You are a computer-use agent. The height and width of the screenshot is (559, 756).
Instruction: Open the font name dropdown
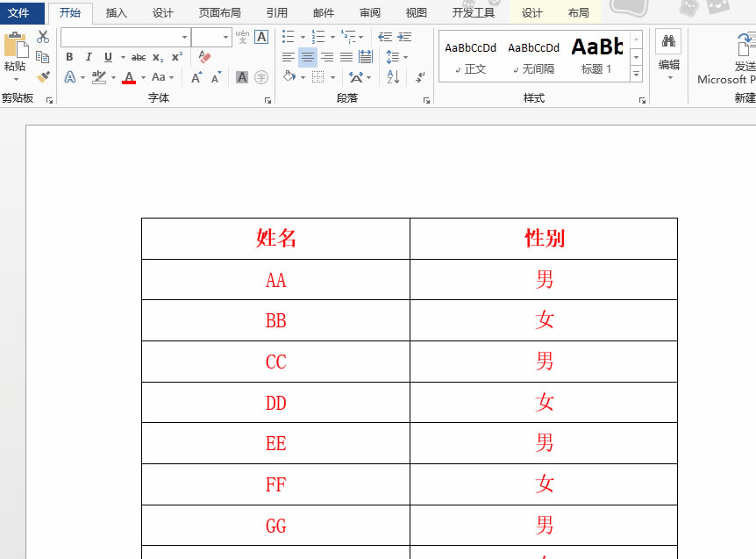[x=184, y=37]
